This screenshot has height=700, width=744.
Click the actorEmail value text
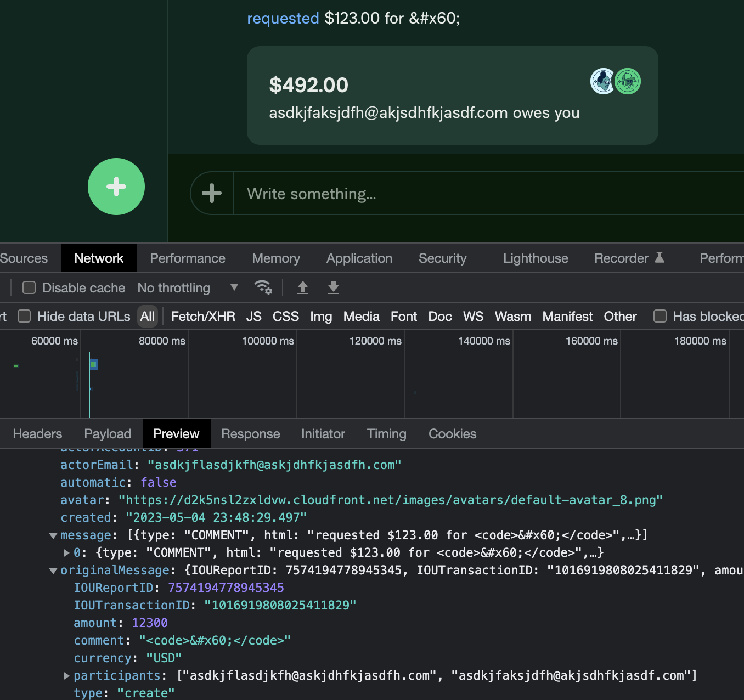click(274, 465)
